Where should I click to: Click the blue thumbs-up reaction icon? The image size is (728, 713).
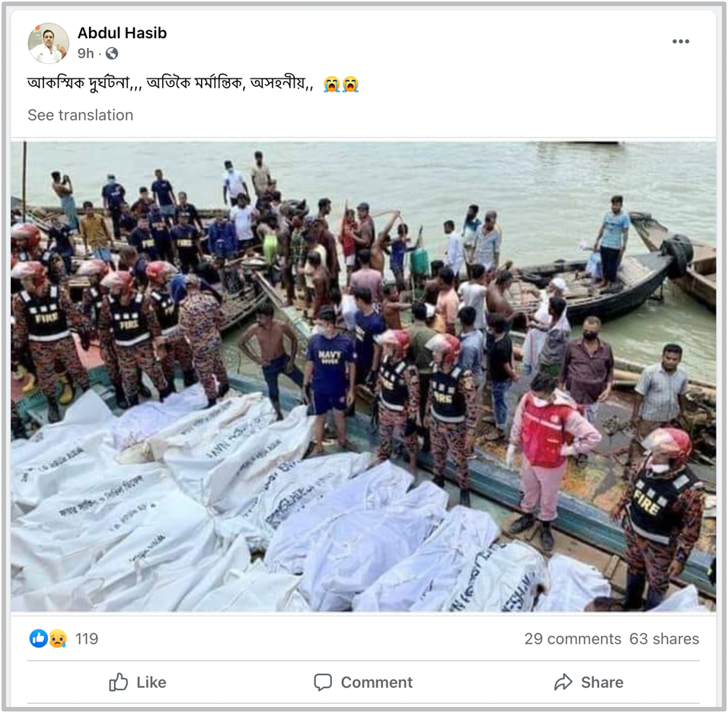[x=39, y=638]
